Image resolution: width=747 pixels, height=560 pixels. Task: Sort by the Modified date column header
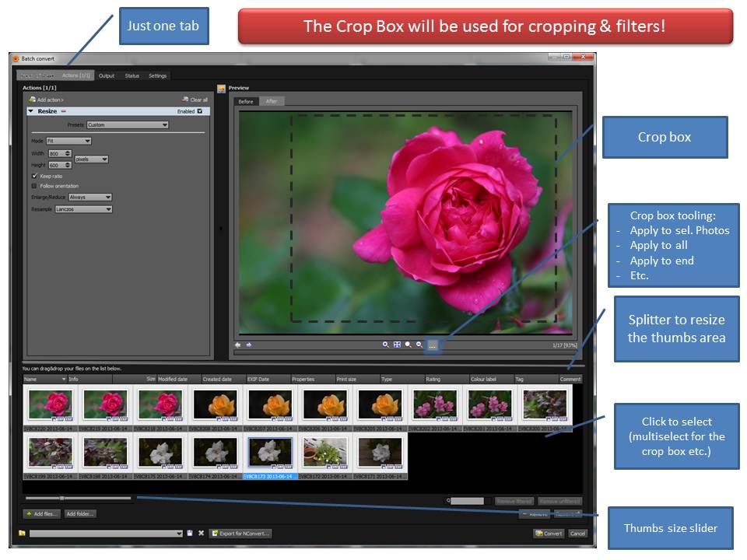[x=179, y=379]
